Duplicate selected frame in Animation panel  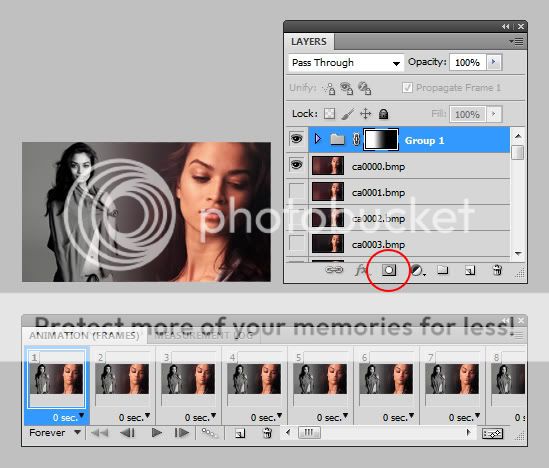[x=240, y=434]
